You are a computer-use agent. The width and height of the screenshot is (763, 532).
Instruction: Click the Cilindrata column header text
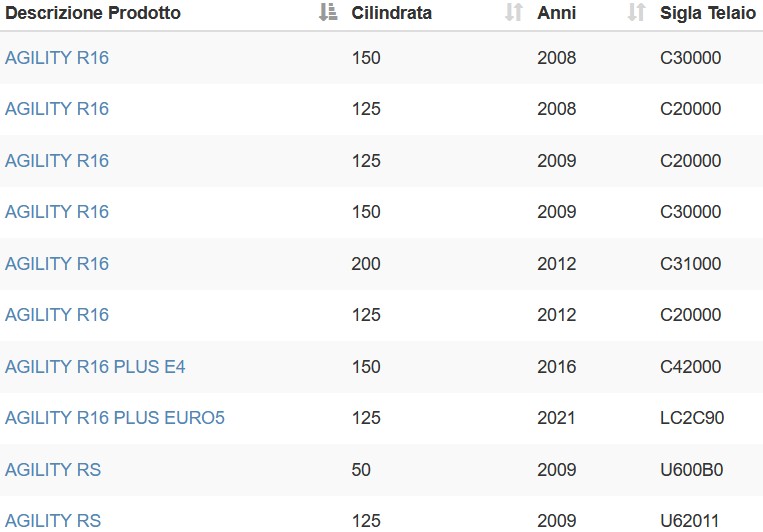coord(392,13)
